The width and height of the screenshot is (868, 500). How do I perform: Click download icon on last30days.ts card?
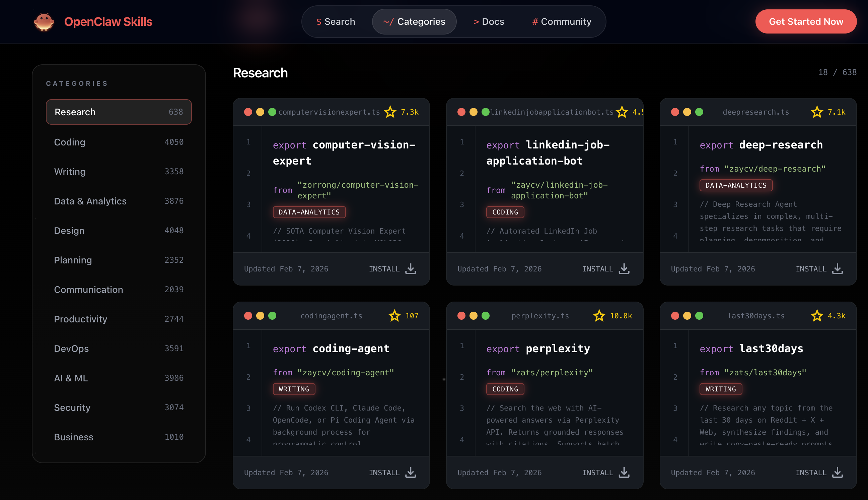(837, 473)
